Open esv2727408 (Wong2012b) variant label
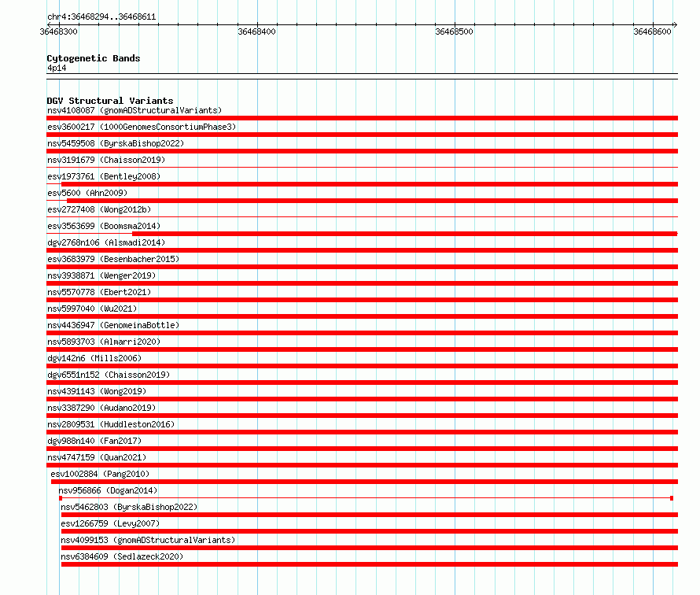The image size is (700, 595). (99, 209)
